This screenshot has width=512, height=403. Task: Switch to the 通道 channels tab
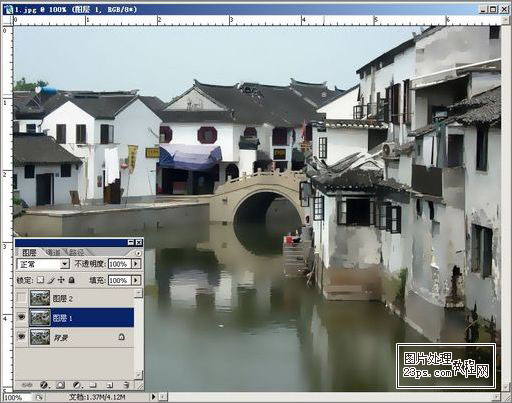(53, 253)
